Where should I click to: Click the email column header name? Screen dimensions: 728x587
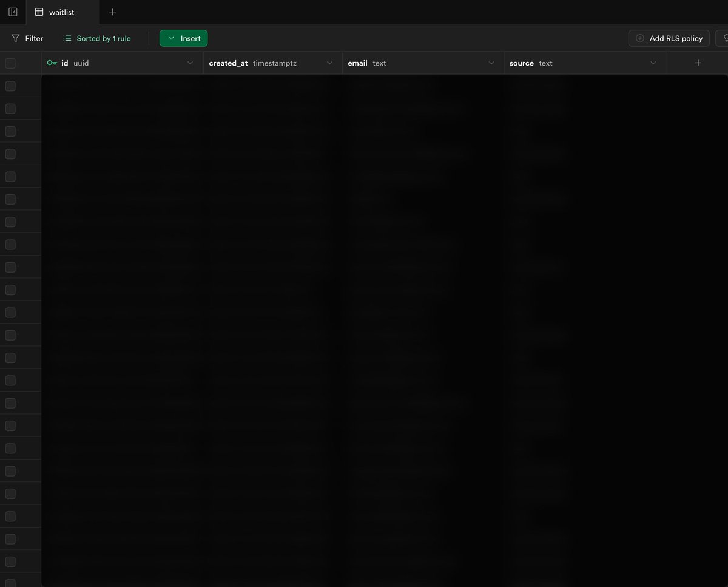357,63
